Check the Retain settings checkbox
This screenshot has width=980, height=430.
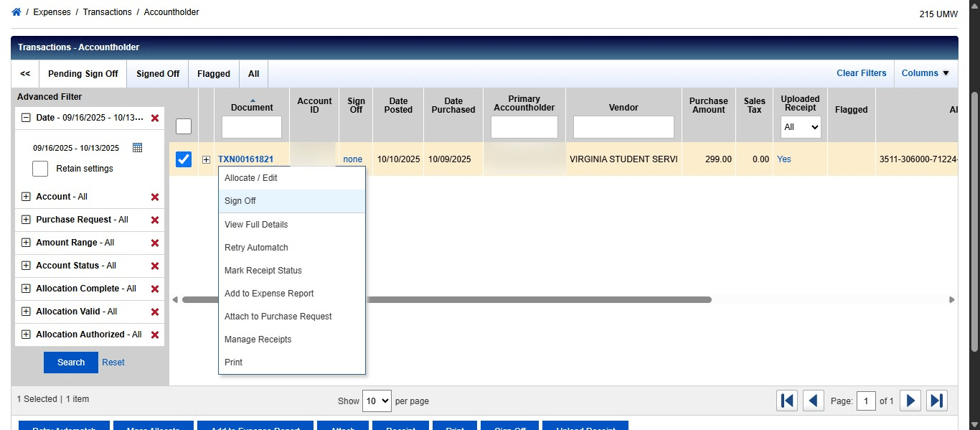pos(40,169)
